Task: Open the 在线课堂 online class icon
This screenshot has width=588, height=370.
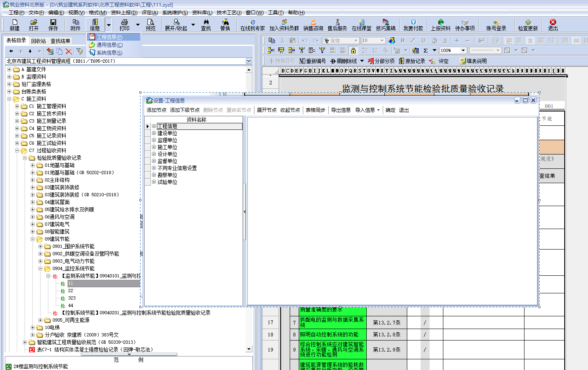Action: (361, 25)
